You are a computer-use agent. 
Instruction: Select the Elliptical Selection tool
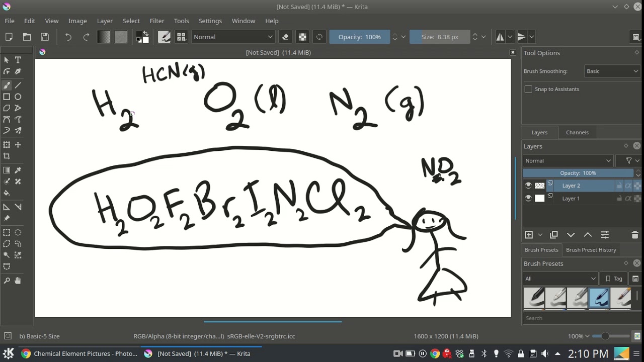click(x=18, y=232)
